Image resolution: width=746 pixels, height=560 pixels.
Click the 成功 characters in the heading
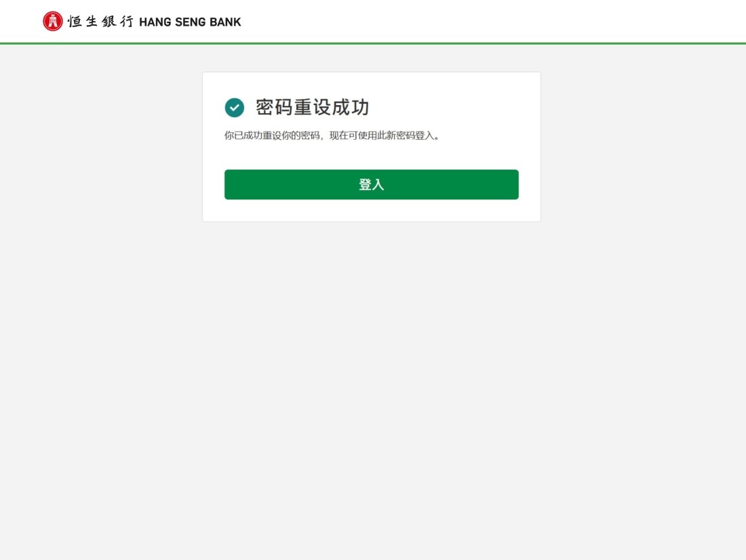pyautogui.click(x=351, y=108)
